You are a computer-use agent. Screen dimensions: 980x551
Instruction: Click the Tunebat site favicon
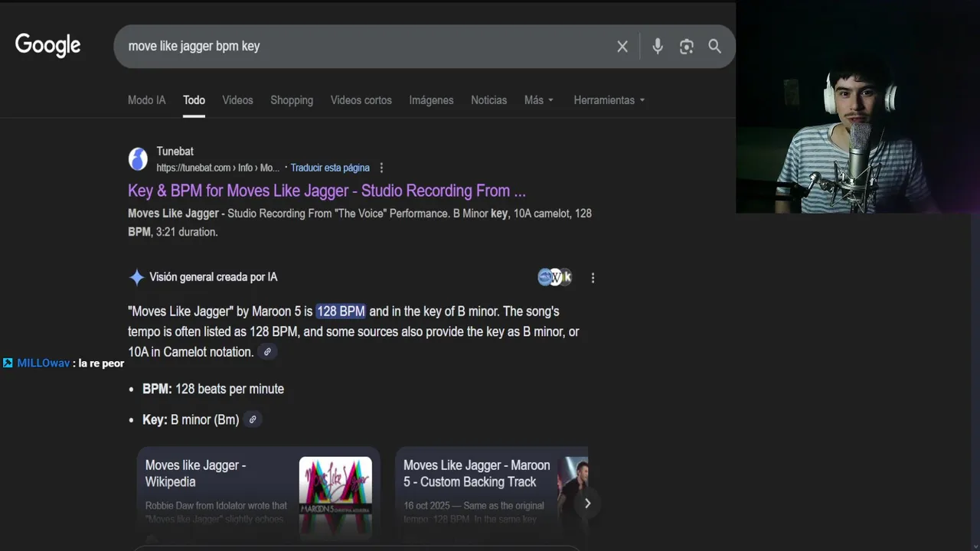[138, 159]
